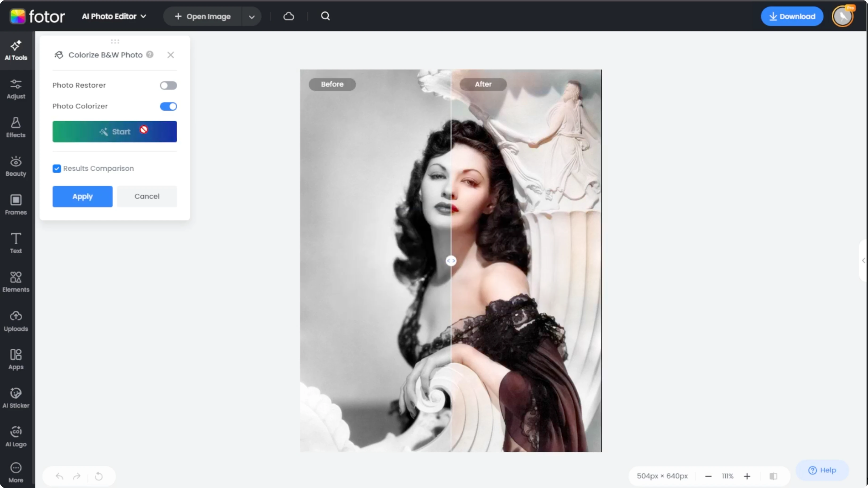Zoom in with the plus icon
The image size is (868, 488).
[x=747, y=476]
